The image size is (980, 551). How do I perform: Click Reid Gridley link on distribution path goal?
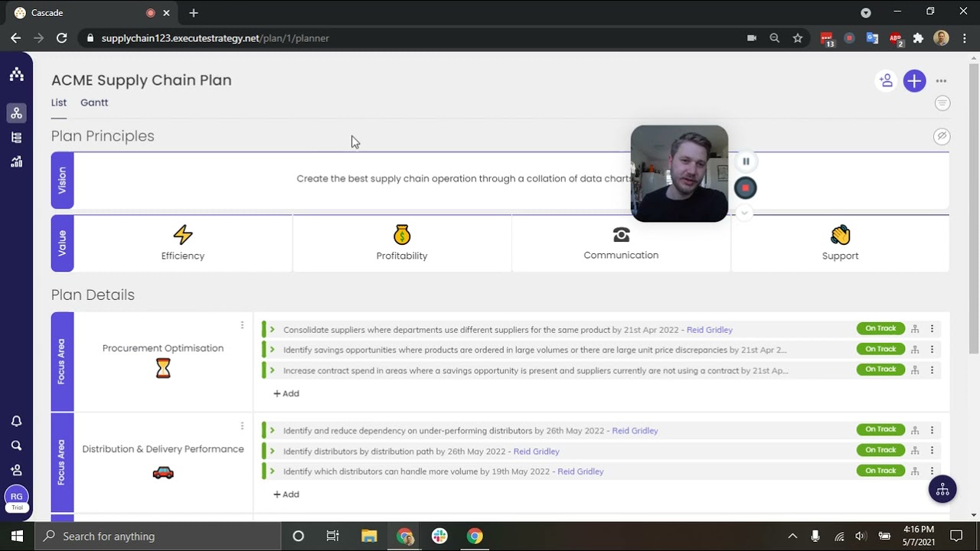536,451
